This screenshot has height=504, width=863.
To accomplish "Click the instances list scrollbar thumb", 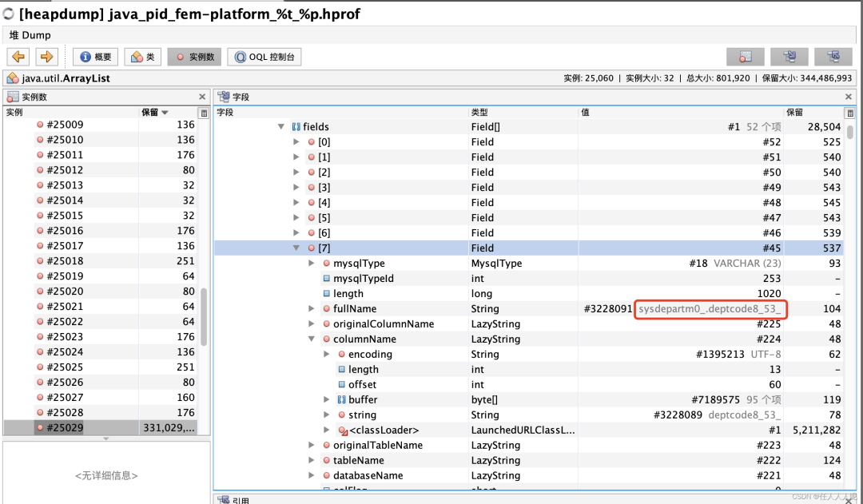I will tap(204, 317).
